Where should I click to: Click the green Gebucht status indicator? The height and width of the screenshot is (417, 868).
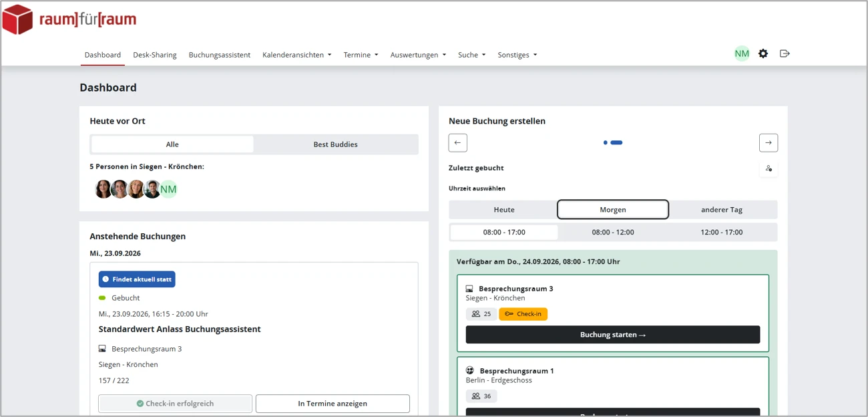click(102, 298)
